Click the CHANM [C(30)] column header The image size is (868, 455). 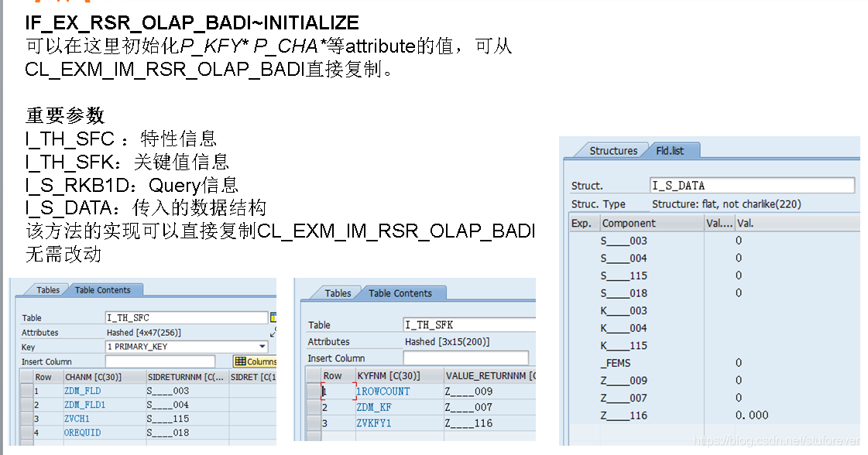(x=104, y=377)
